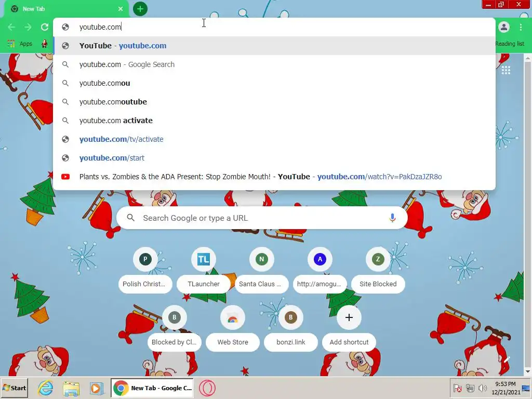Open the Reading list

(510, 44)
